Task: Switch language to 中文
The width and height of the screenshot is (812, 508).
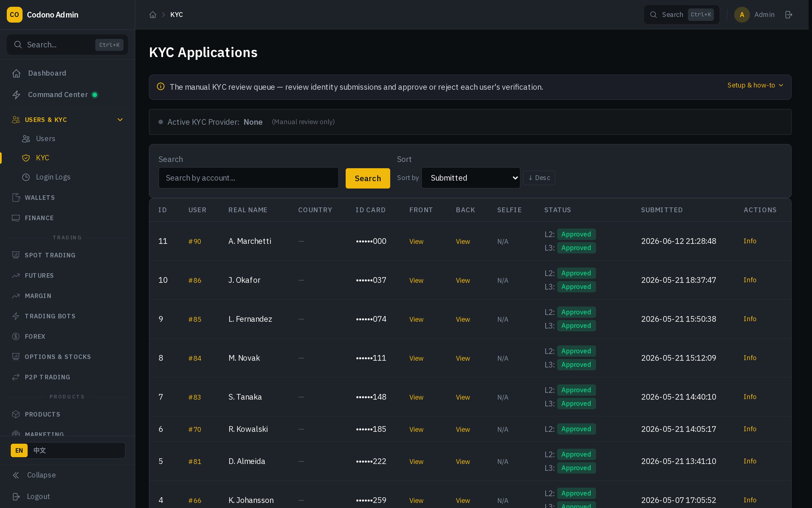Action: (39, 450)
